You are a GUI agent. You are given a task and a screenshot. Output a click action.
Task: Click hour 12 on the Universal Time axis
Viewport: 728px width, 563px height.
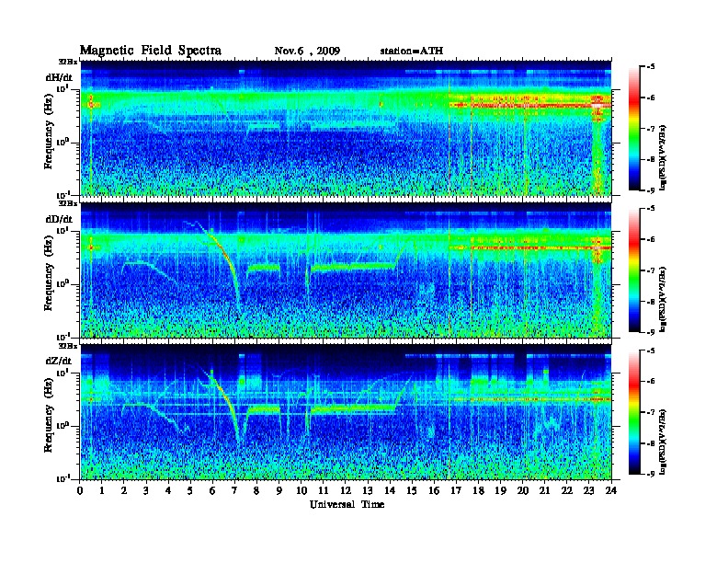point(346,491)
